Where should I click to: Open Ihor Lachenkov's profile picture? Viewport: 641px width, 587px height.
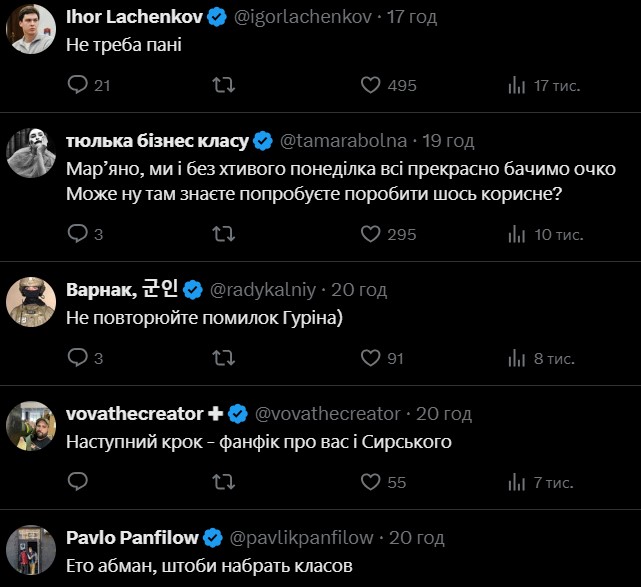pyautogui.click(x=31, y=29)
